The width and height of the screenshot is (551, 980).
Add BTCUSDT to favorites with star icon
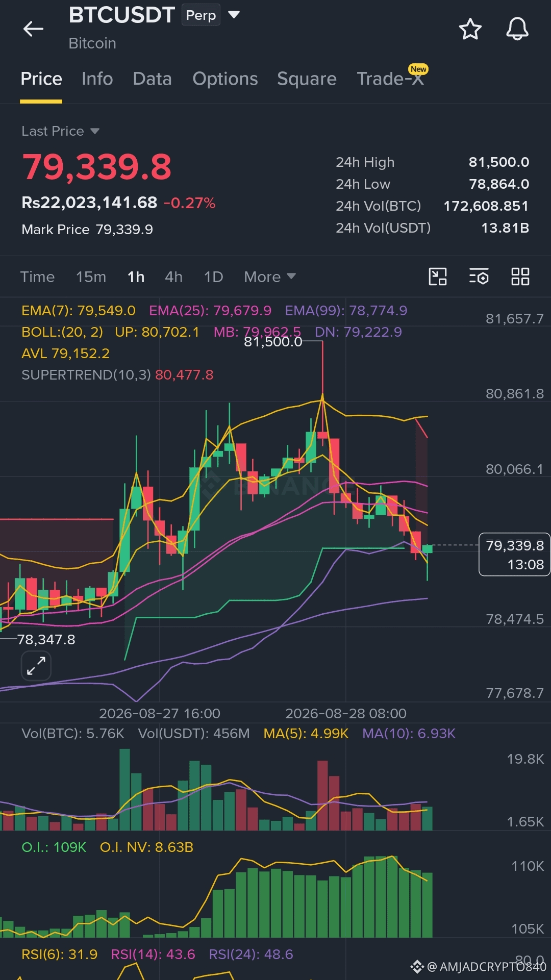470,29
